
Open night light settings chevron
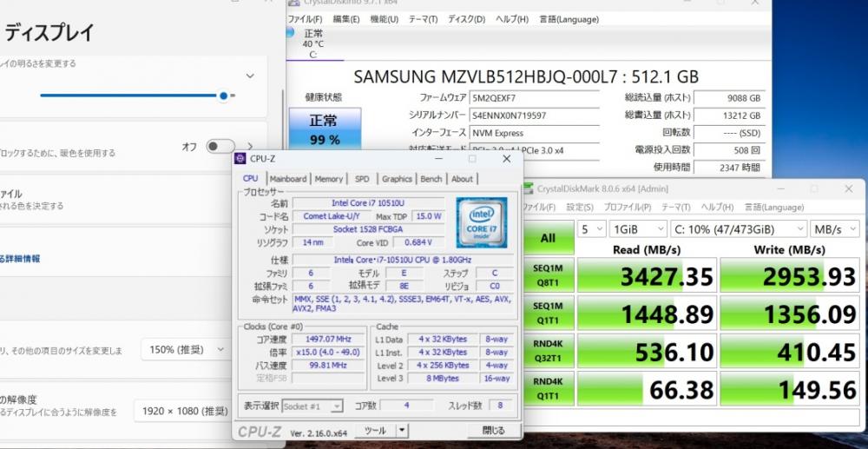250,147
